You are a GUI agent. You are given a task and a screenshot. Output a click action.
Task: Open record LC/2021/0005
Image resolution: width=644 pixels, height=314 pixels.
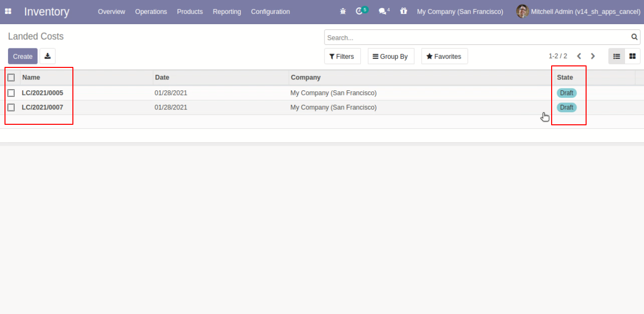42,93
